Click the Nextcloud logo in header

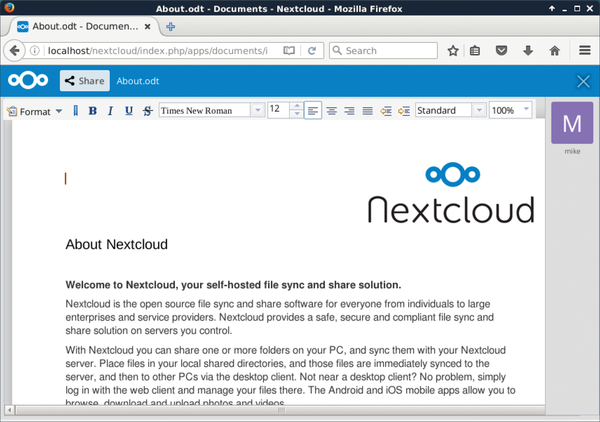(x=28, y=80)
